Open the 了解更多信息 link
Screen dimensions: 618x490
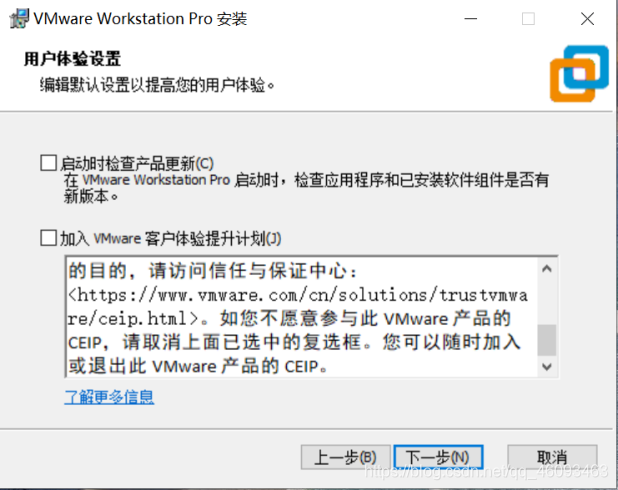click(109, 397)
